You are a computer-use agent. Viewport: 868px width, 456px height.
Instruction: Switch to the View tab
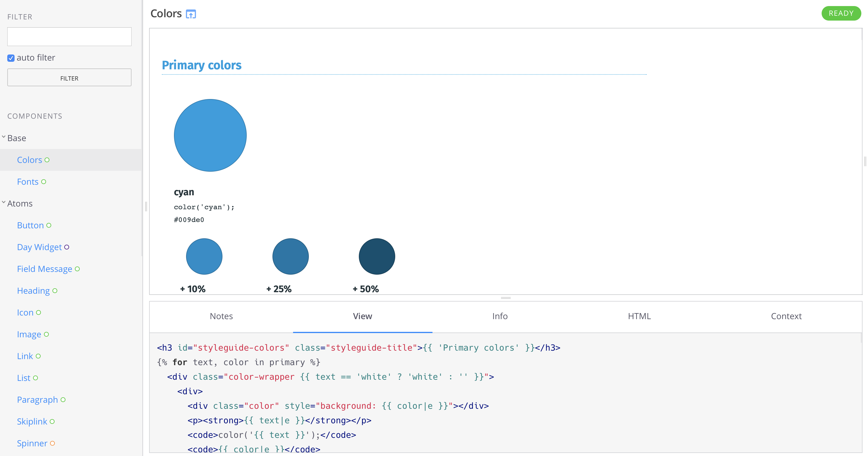(x=362, y=316)
